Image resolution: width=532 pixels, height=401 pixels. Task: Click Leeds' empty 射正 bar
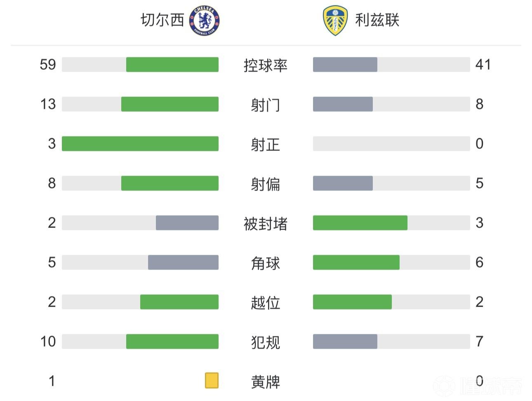coord(391,144)
